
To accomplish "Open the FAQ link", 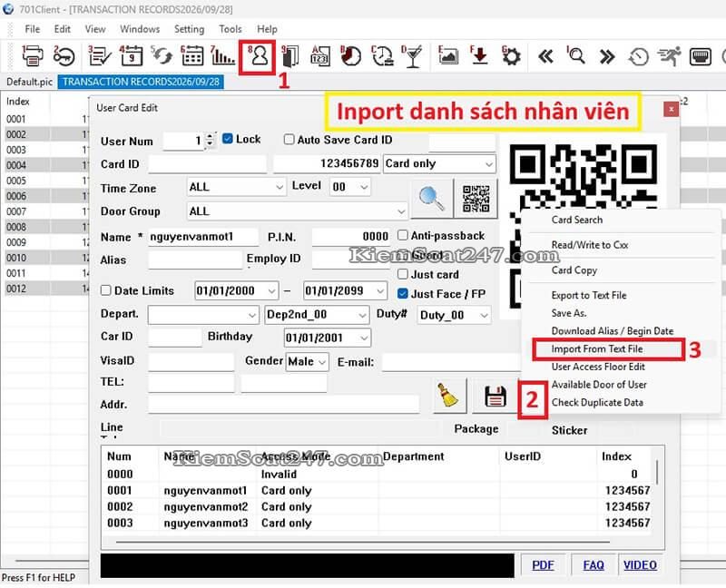I will point(594,565).
